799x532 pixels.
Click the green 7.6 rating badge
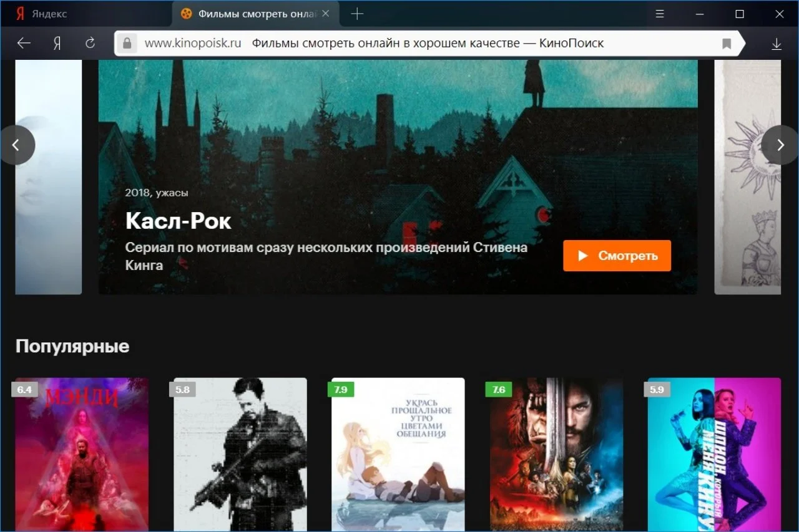[499, 390]
